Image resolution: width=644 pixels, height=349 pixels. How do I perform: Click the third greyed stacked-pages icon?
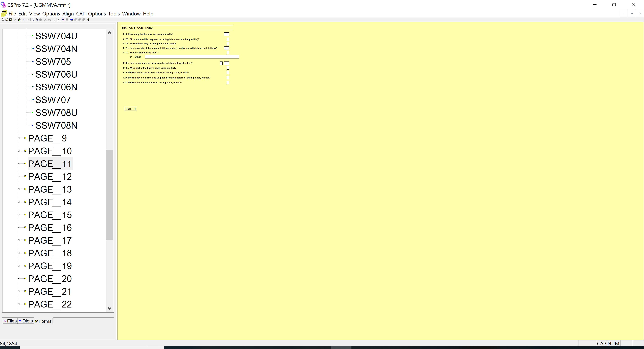point(83,20)
